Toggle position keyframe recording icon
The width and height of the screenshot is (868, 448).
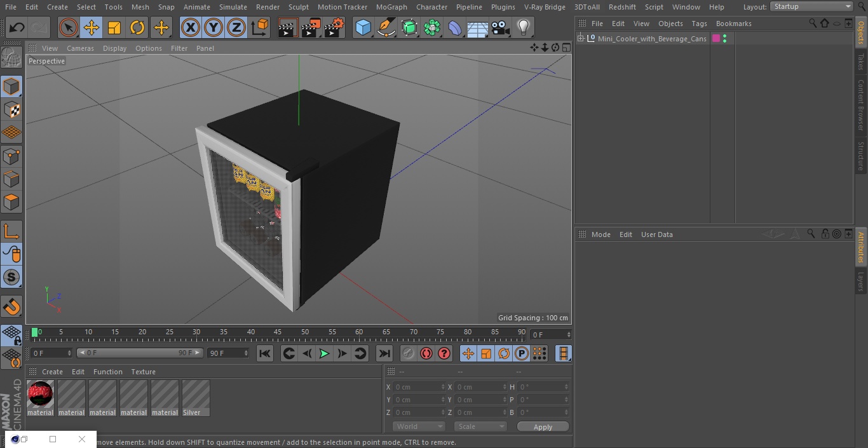pyautogui.click(x=468, y=353)
